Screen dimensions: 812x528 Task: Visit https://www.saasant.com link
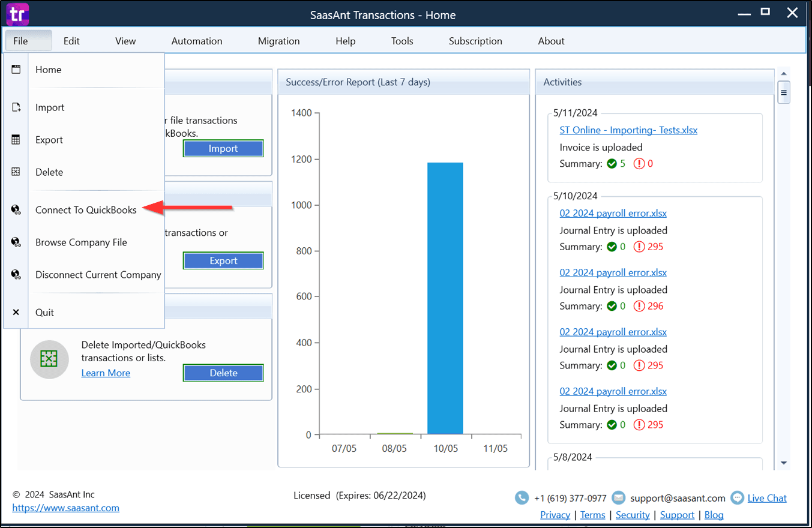[x=65, y=508]
